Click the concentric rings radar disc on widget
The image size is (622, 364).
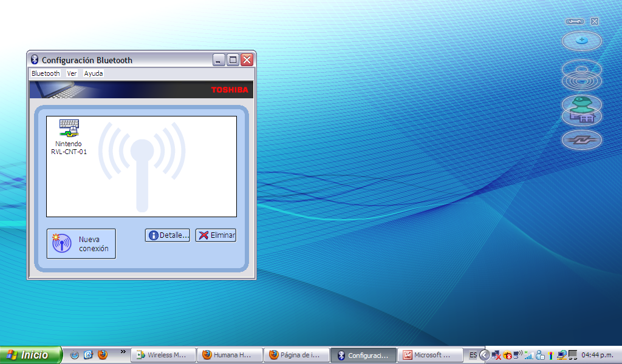(x=581, y=74)
